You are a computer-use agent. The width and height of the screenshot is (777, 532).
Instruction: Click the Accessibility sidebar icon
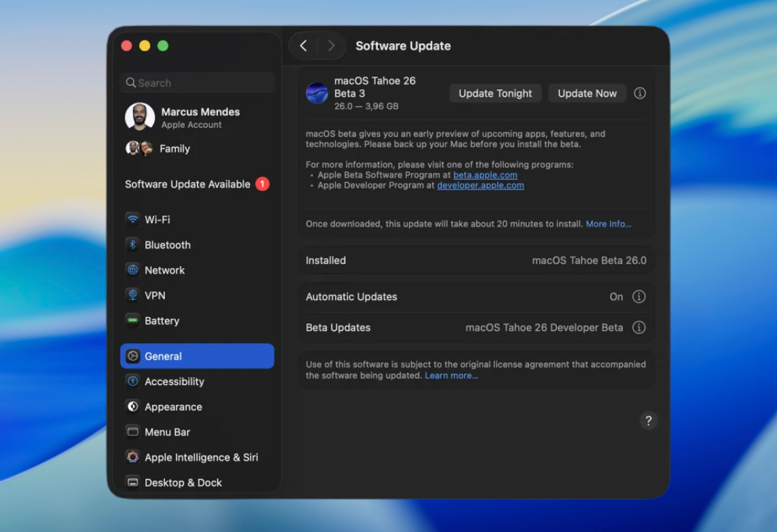(132, 381)
